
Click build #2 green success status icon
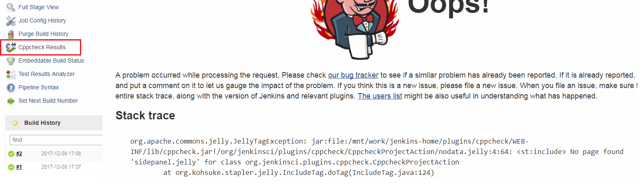click(x=11, y=154)
